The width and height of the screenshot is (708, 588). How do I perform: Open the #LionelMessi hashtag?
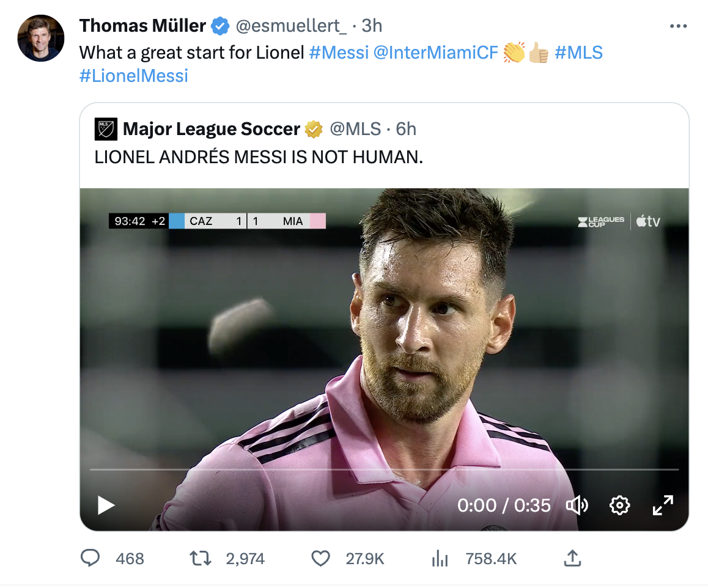pyautogui.click(x=133, y=76)
